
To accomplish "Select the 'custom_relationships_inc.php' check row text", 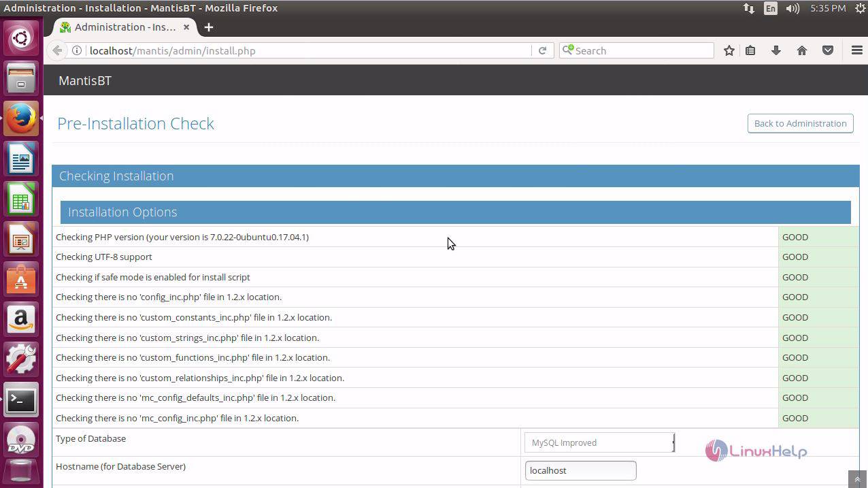I will pos(200,378).
